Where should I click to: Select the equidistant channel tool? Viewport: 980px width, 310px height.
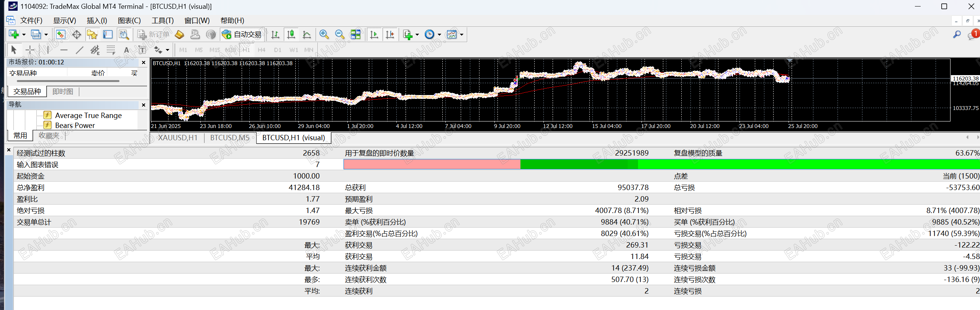[95, 50]
